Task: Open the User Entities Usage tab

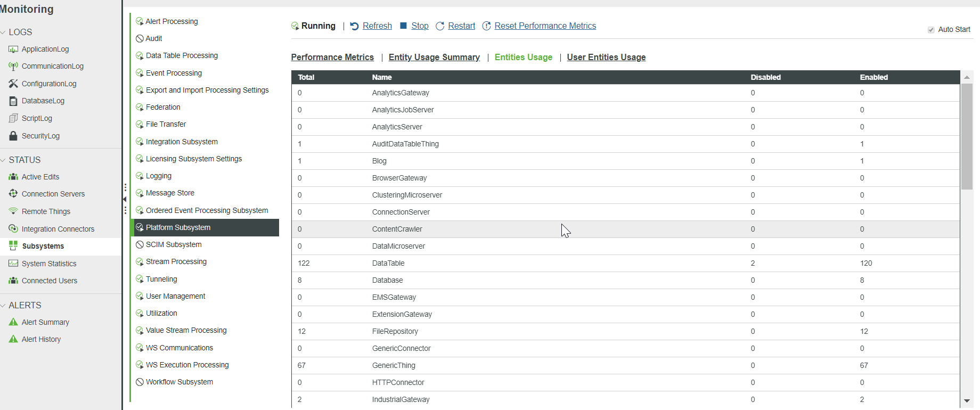Action: click(x=606, y=57)
